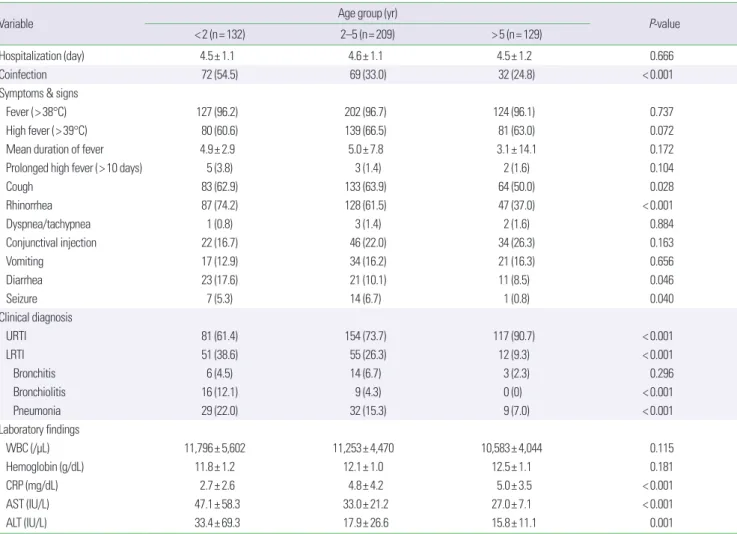The height and width of the screenshot is (534, 737).
Task: Click the Bronchiolitis row label
Action: [x=39, y=392]
